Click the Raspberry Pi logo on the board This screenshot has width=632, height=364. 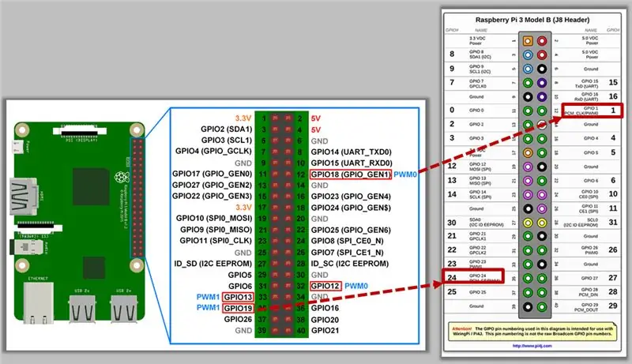pyautogui.click(x=121, y=177)
